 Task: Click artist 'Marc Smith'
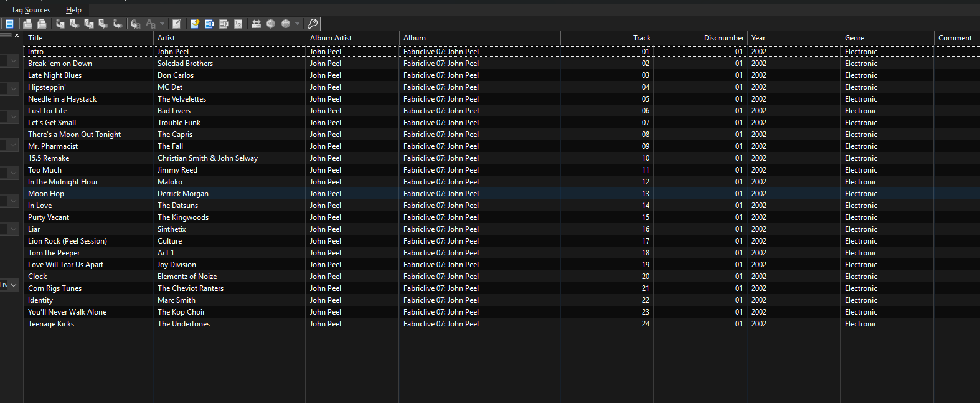point(176,300)
